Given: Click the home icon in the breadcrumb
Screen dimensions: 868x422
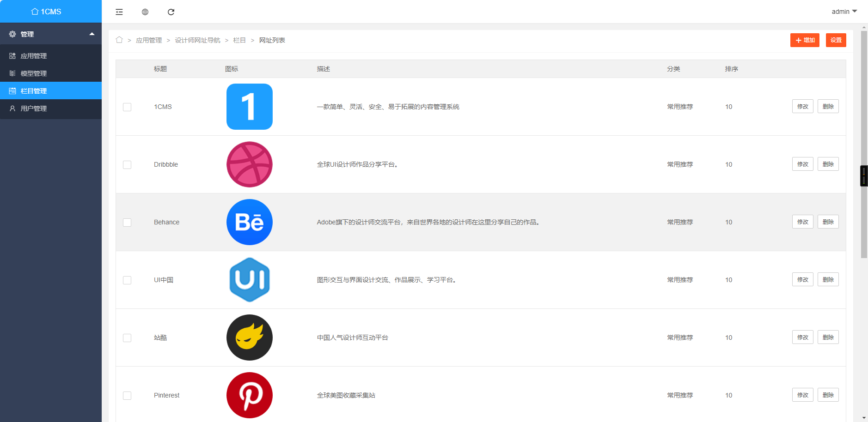Looking at the screenshot, I should tap(119, 40).
